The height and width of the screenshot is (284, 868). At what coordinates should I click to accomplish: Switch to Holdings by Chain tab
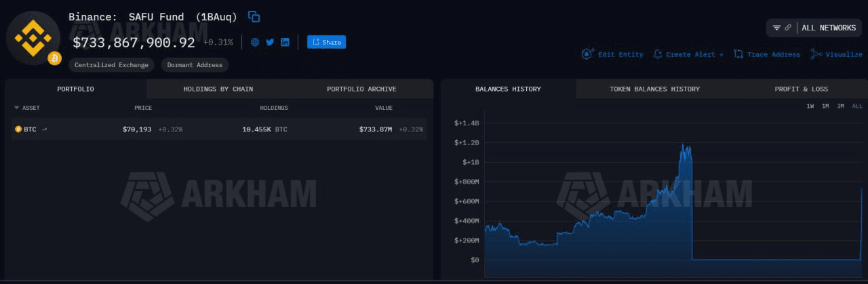coord(218,89)
